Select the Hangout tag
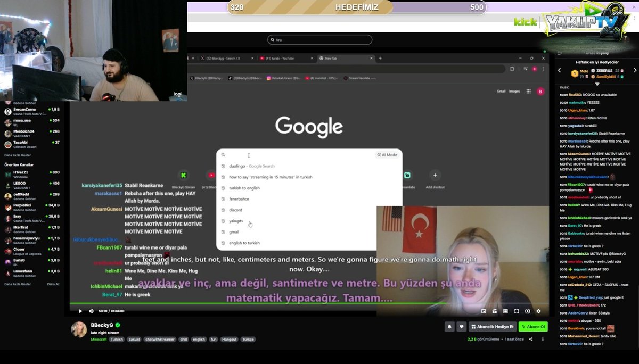This screenshot has height=364, width=639. pyautogui.click(x=230, y=339)
